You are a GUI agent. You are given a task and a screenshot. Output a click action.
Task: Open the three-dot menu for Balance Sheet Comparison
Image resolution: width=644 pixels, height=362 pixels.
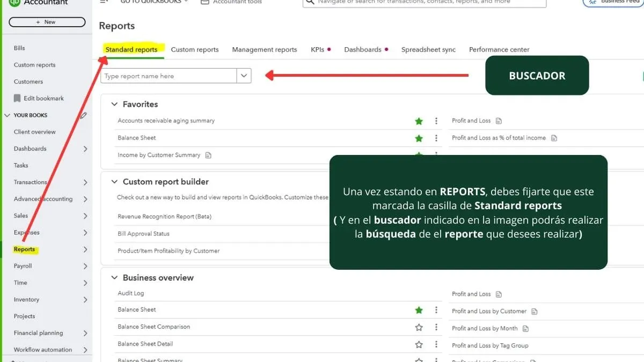(436, 327)
